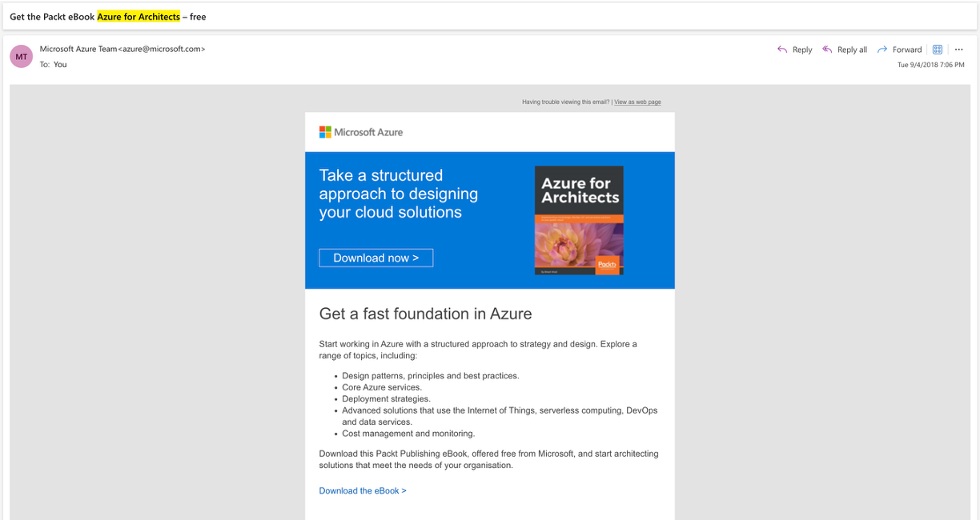The height and width of the screenshot is (520, 980).
Task: Open the message apps grid icon
Action: pos(937,49)
